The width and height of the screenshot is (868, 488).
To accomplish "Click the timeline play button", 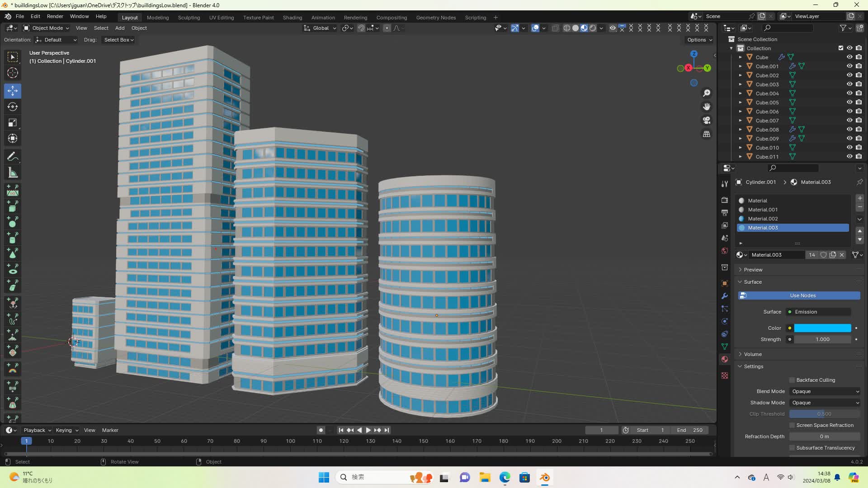I will tap(368, 430).
